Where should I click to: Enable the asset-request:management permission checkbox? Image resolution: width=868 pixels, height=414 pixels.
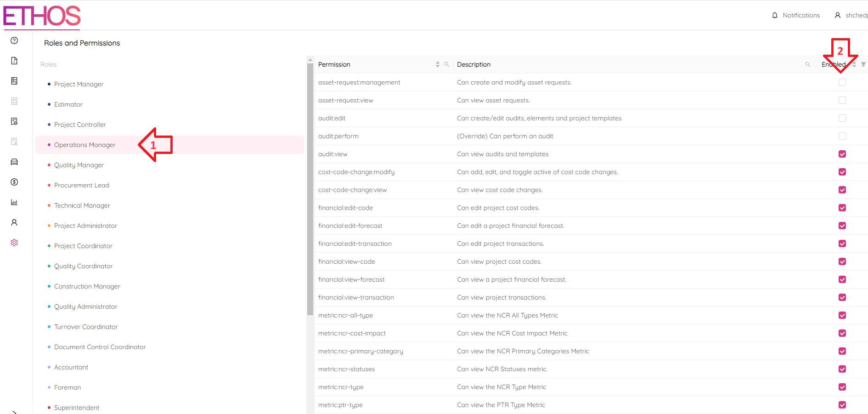click(842, 82)
